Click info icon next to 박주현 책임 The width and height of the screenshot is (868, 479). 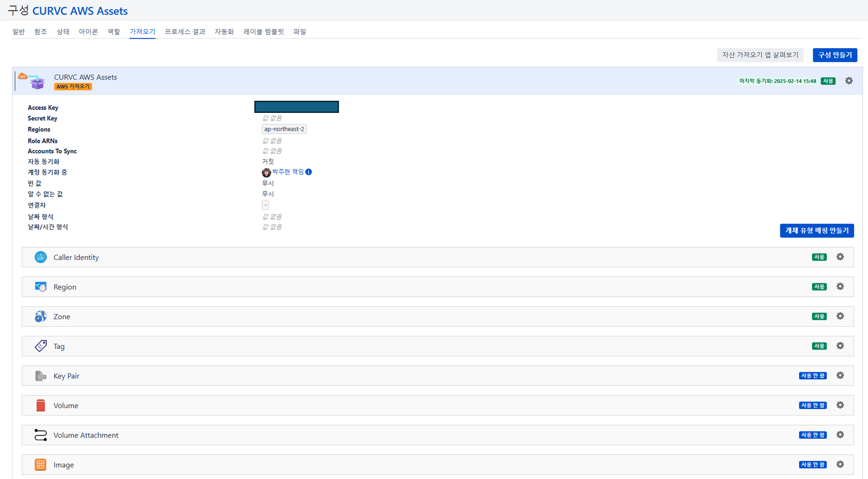pos(309,172)
